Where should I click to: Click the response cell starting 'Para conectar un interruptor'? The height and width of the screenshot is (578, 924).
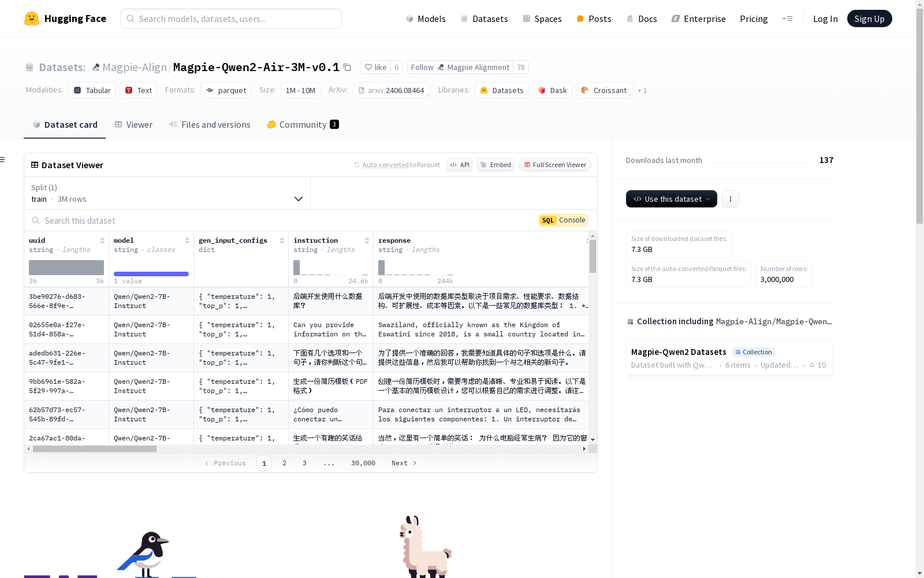[x=481, y=414]
